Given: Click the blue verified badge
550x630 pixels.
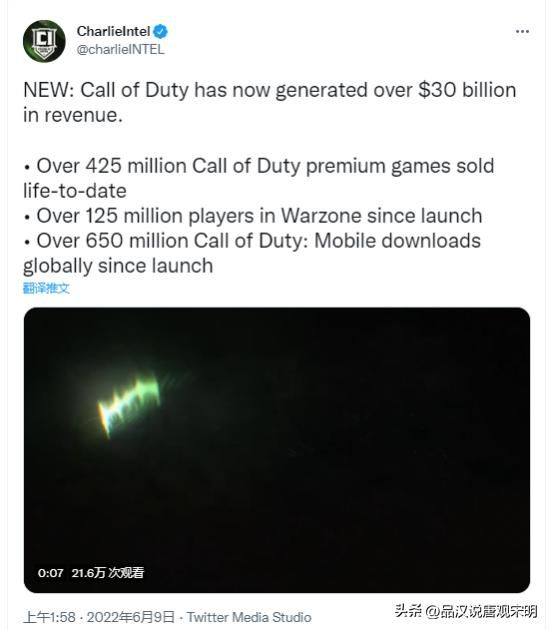Looking at the screenshot, I should point(161,31).
